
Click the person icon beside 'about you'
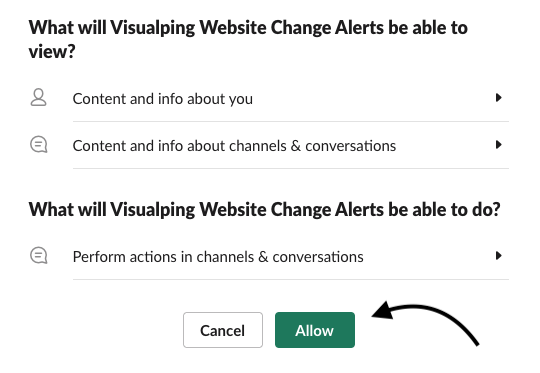(x=38, y=97)
